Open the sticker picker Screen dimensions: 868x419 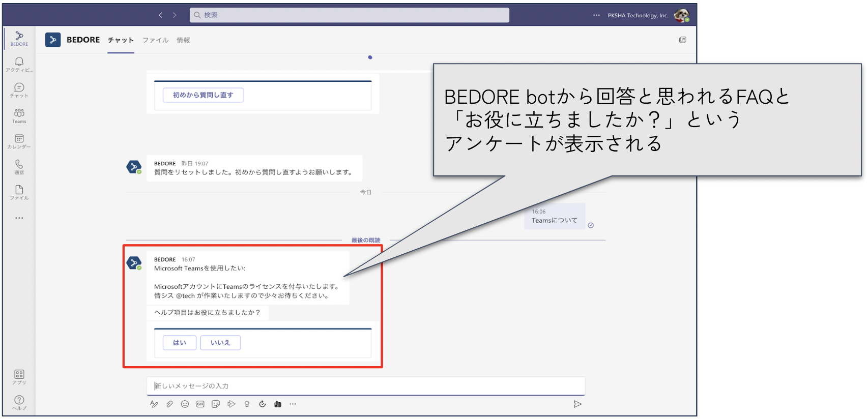[216, 404]
